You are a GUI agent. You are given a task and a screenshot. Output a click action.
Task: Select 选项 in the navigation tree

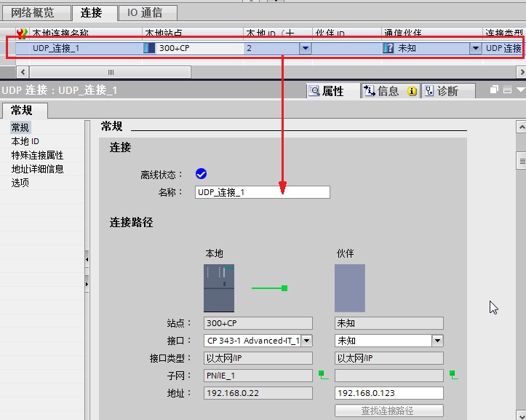tap(20, 183)
